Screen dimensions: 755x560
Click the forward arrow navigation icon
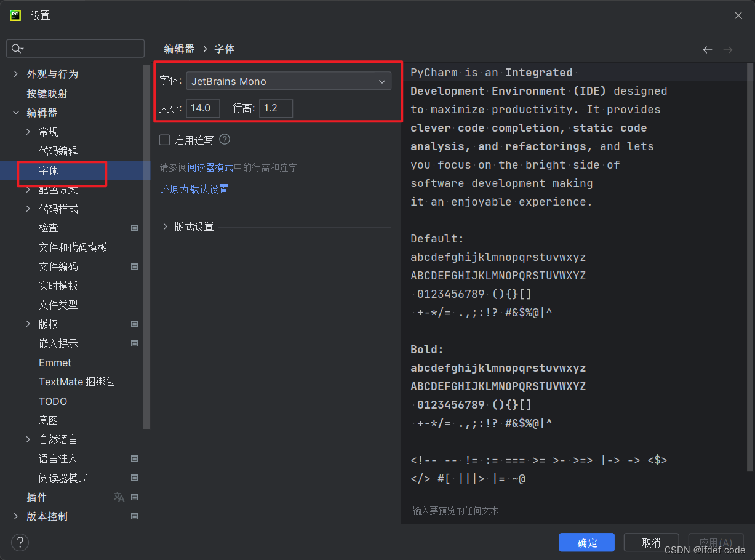[x=728, y=50]
